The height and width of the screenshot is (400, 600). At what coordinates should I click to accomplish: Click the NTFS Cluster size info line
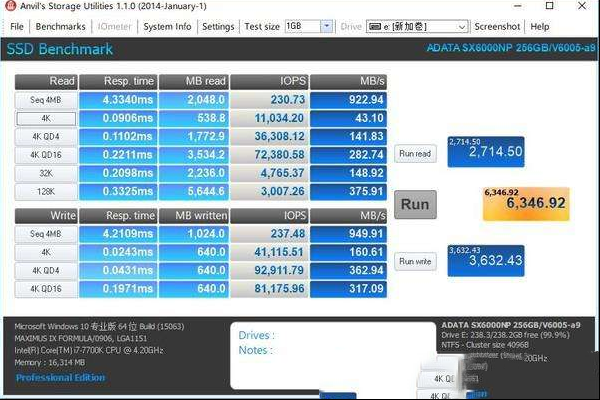(485, 345)
